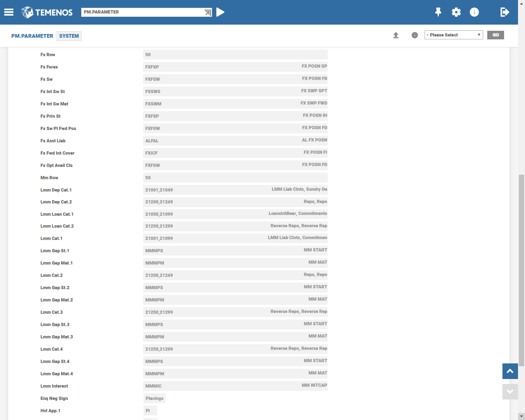Select the SYSTEM tab
Viewport: 525px width, 420px height.
[x=69, y=36]
